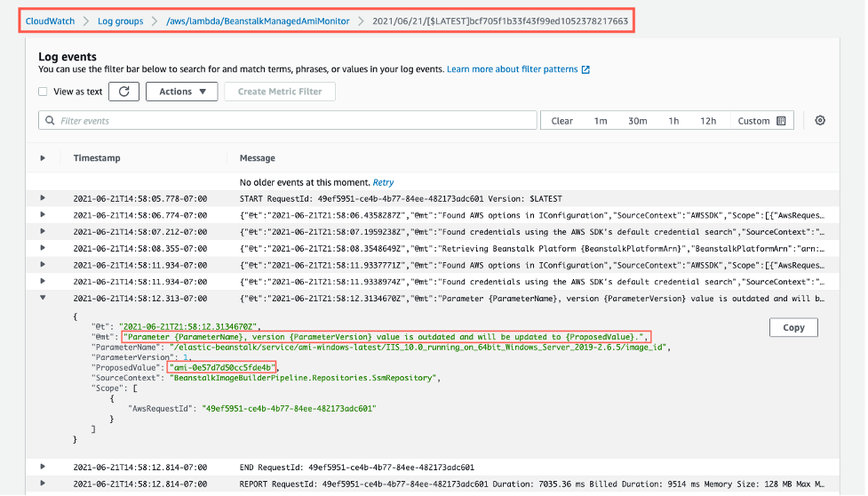Expand the 14:58:07.212 log event row
The width and height of the screenshot is (868, 496).
click(43, 231)
